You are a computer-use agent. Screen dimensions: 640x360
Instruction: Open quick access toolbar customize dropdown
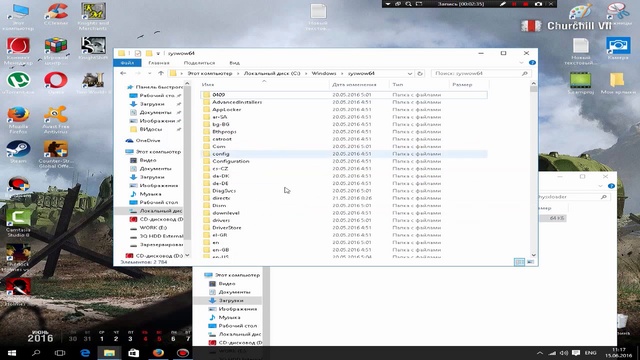[158, 53]
